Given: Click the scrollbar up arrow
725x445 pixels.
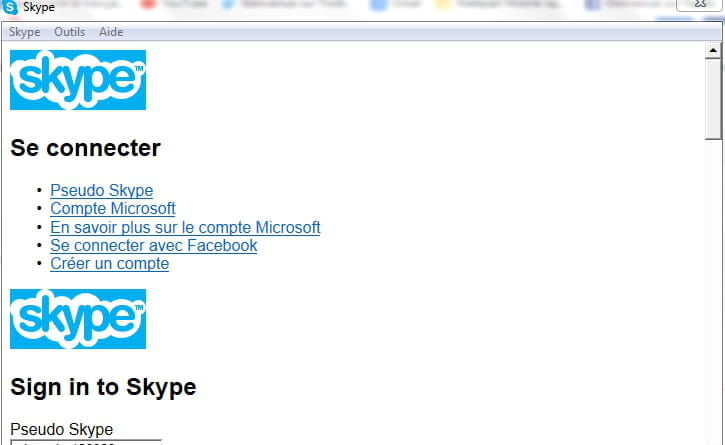Looking at the screenshot, I should (713, 50).
